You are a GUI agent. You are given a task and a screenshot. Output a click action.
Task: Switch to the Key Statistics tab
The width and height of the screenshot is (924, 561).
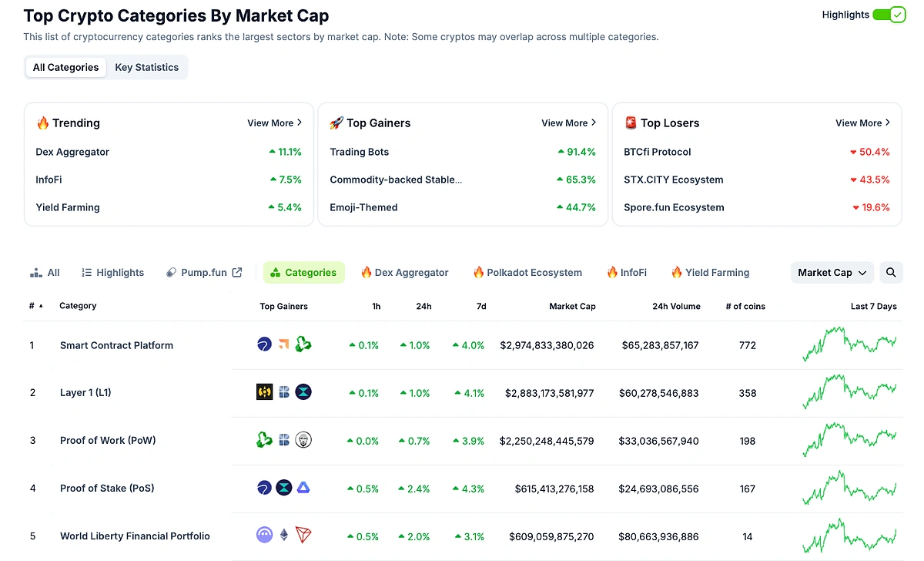click(x=146, y=67)
